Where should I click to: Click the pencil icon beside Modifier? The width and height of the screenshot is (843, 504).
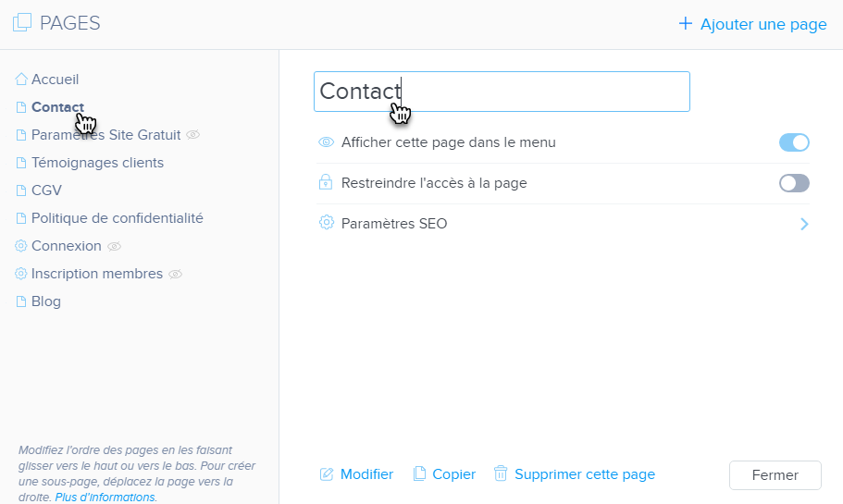point(326,474)
